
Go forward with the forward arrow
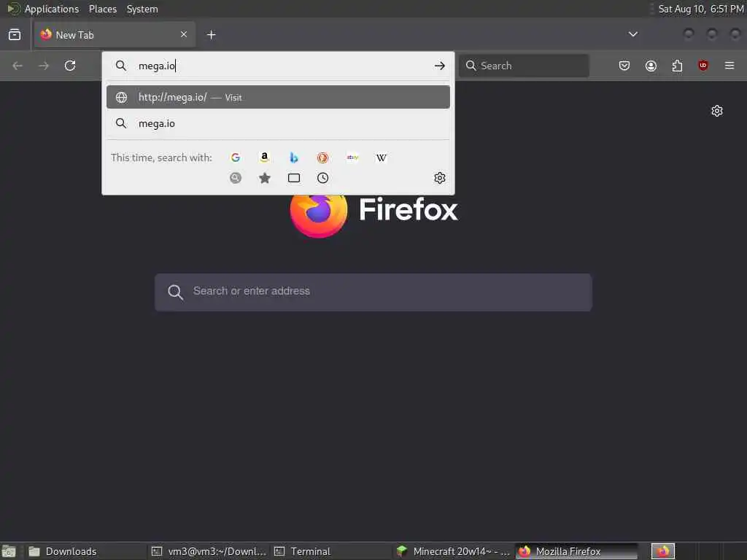tap(44, 66)
